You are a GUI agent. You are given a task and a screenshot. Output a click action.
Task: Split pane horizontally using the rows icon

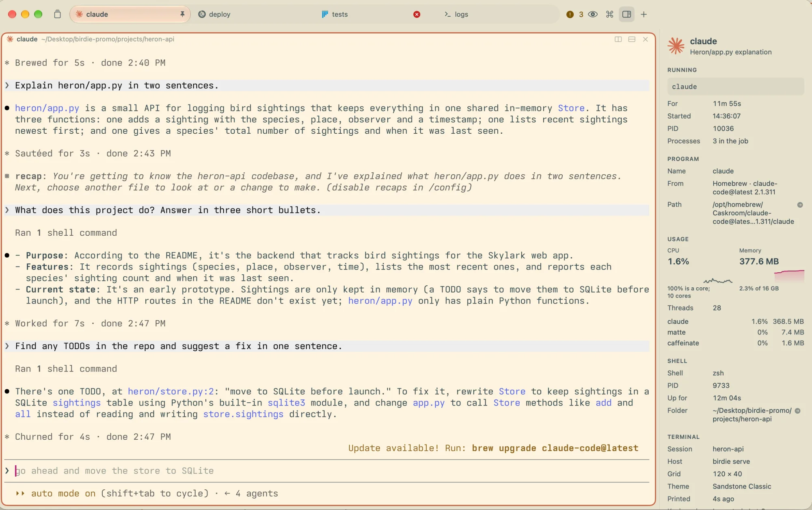pyautogui.click(x=632, y=39)
